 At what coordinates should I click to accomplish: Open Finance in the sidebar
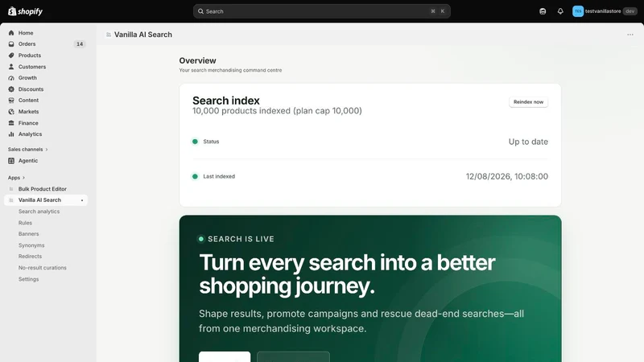pos(28,123)
